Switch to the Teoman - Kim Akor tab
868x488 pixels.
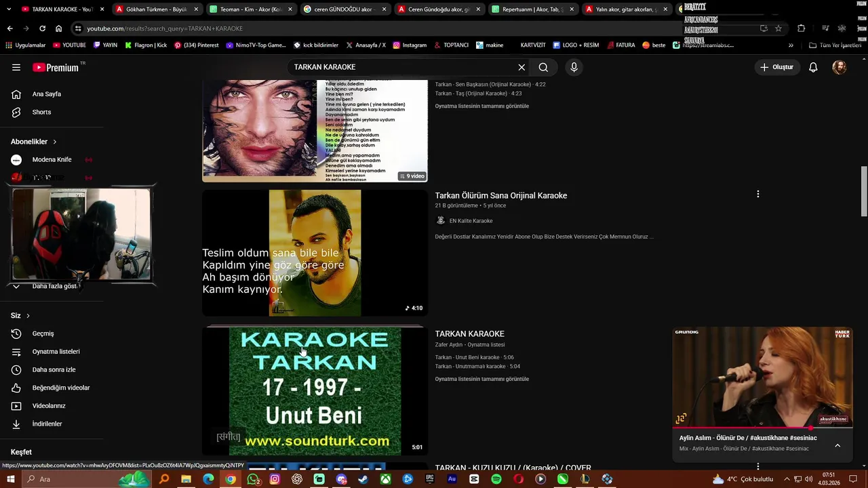coord(250,9)
